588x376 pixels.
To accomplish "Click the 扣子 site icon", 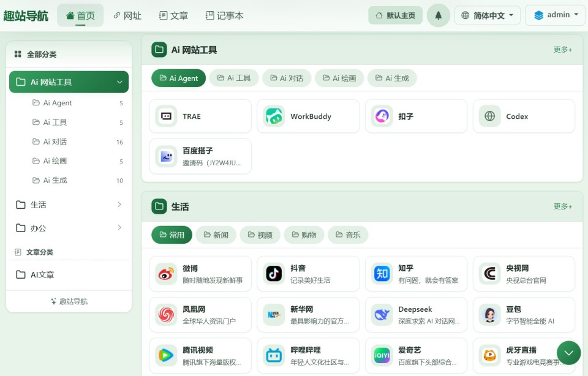I will point(382,116).
